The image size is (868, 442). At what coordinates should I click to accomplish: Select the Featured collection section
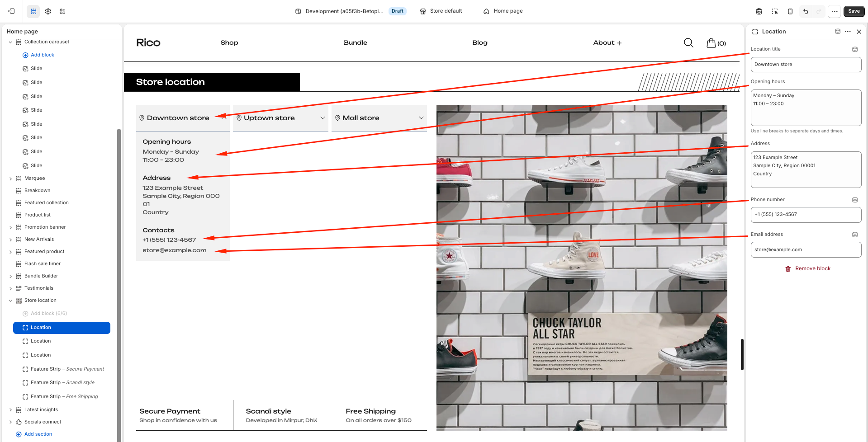tap(46, 203)
